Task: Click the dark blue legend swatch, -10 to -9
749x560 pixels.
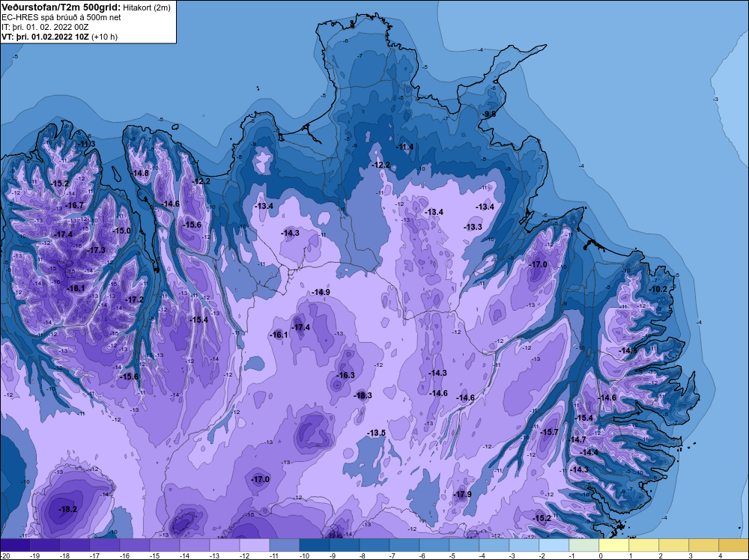Action: tap(315, 545)
